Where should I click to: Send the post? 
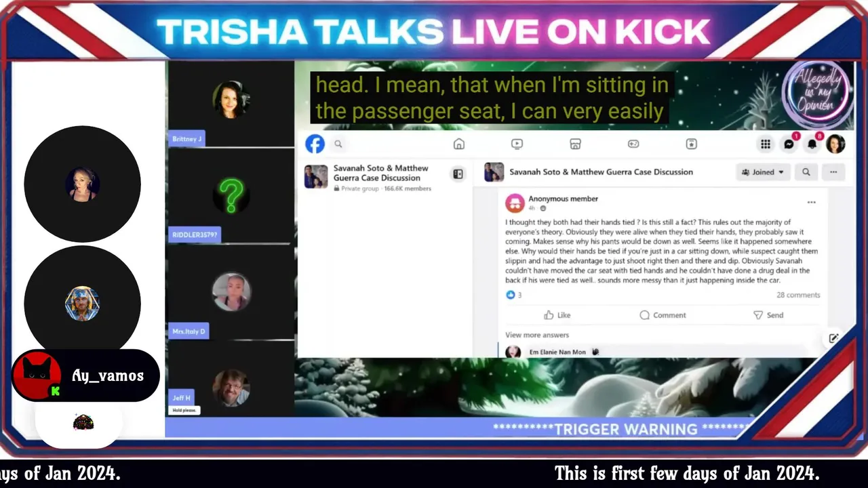[768, 315]
